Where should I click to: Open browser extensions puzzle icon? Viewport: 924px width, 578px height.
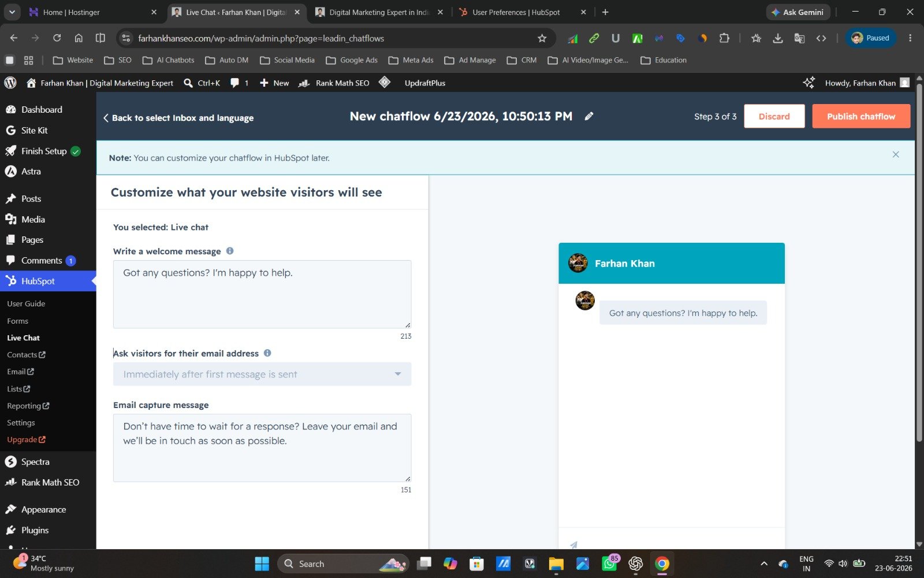(x=724, y=38)
